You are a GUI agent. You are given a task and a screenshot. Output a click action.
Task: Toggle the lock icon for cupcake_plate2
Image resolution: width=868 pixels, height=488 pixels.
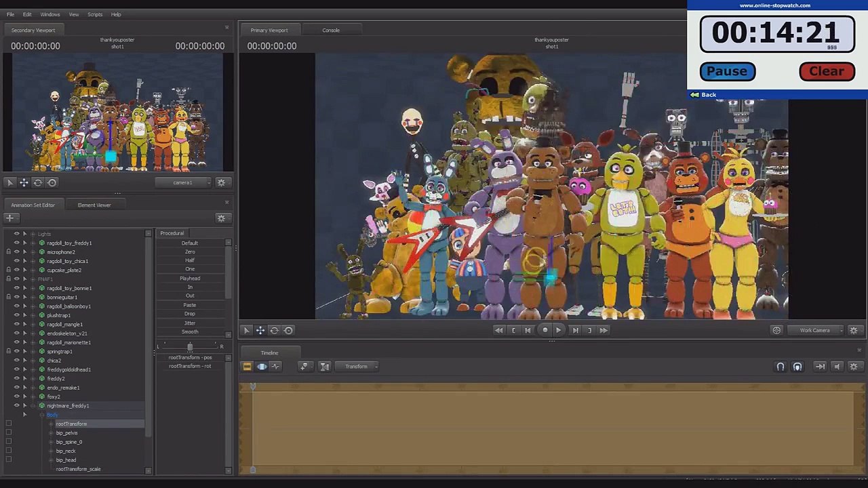point(8,270)
